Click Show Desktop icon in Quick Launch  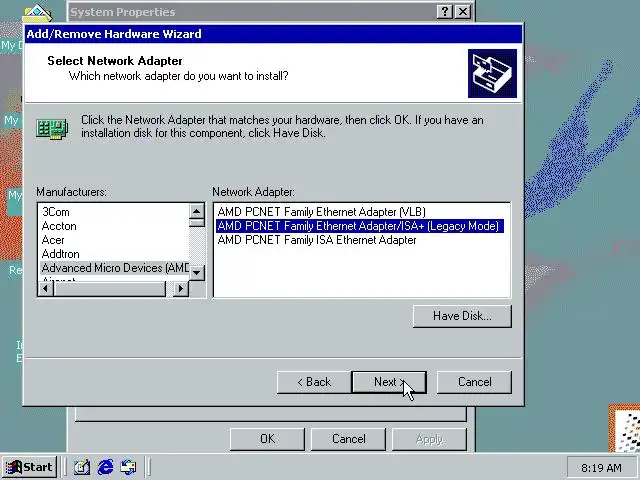click(82, 467)
